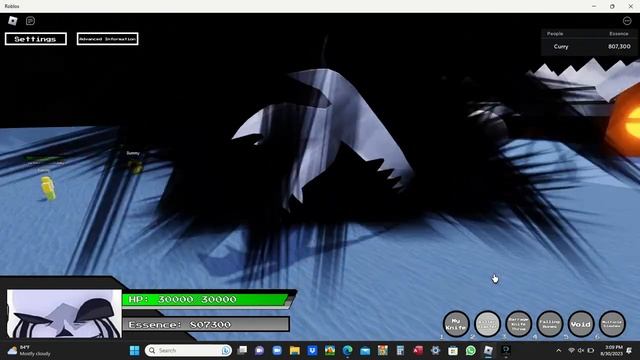Select the light gray second ability circle
Image resolution: width=640 pixels, height=360 pixels.
tap(487, 324)
